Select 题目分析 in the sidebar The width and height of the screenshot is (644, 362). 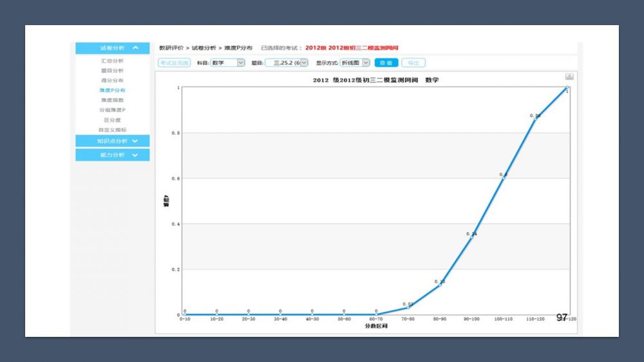[x=113, y=71]
